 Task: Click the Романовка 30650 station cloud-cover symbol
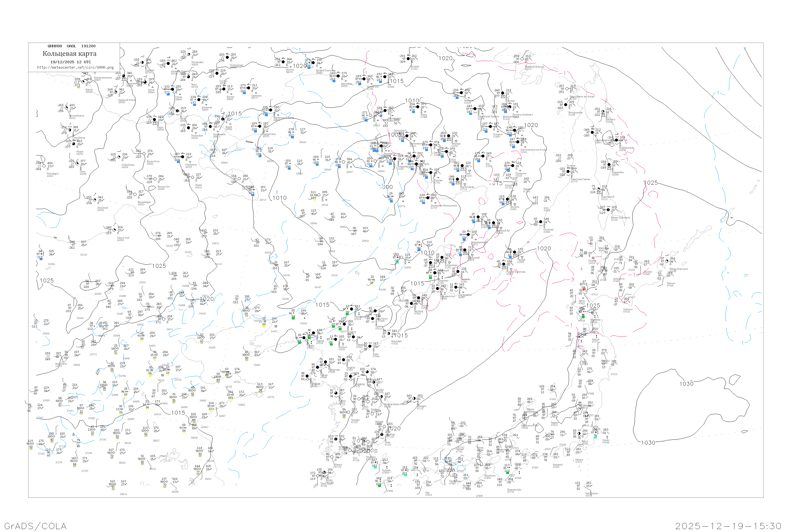tap(189, 54)
